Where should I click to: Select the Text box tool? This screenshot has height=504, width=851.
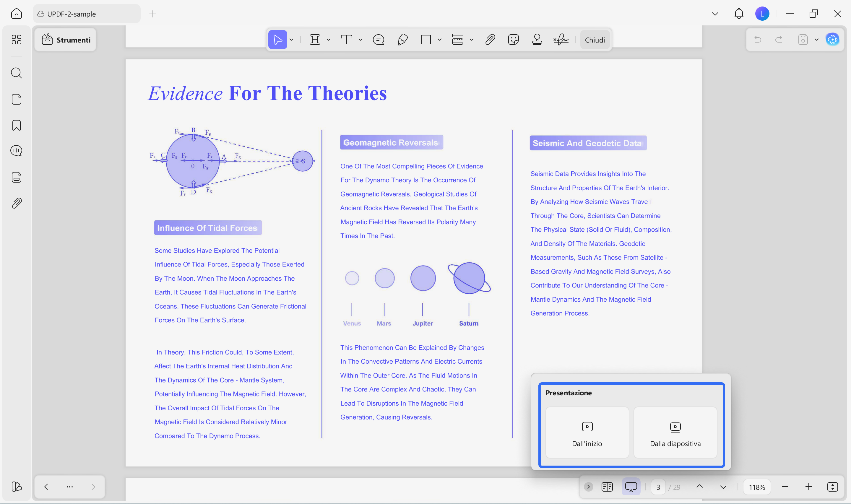tap(346, 40)
